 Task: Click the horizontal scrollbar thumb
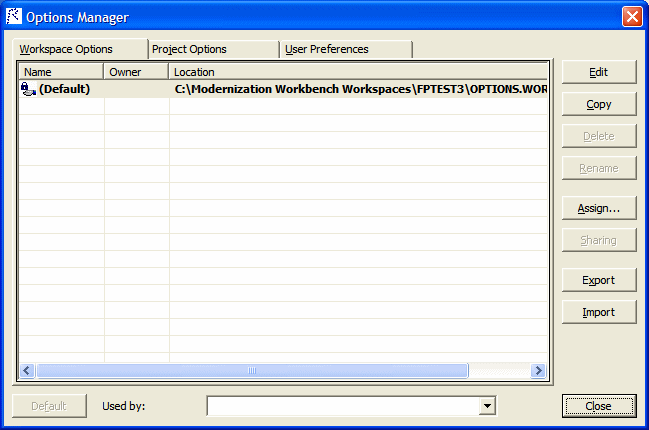pyautogui.click(x=252, y=370)
